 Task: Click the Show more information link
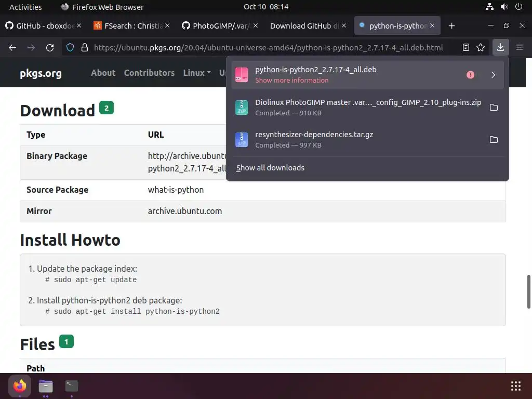pyautogui.click(x=292, y=81)
